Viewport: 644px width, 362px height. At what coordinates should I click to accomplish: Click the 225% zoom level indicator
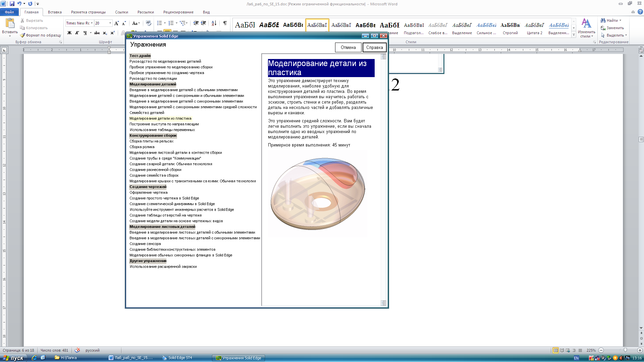coord(591,350)
